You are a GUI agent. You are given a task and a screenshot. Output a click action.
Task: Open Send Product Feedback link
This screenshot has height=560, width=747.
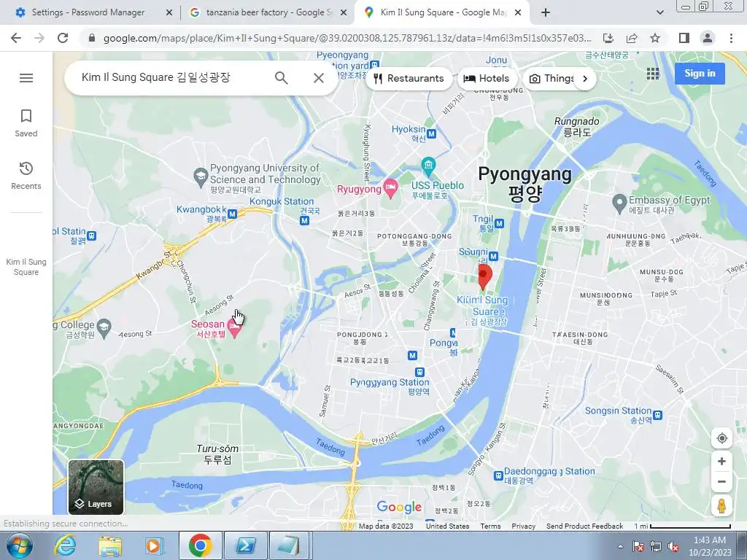[584, 526]
